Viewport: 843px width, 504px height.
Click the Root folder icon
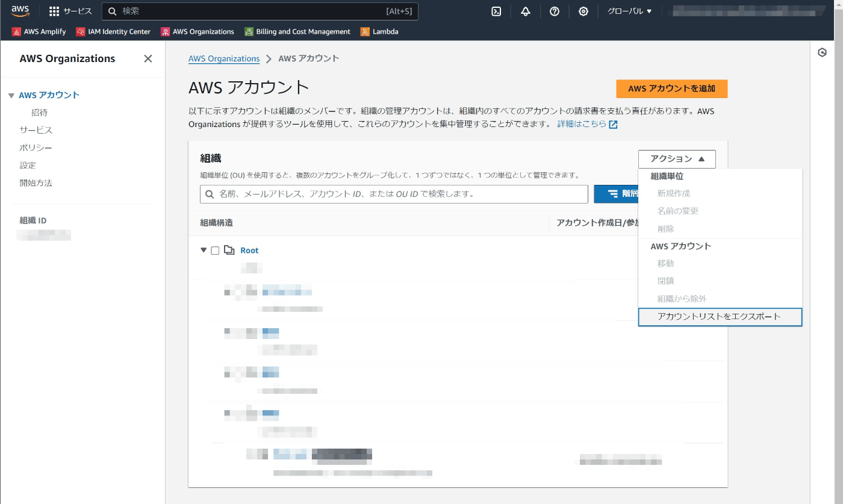click(229, 250)
